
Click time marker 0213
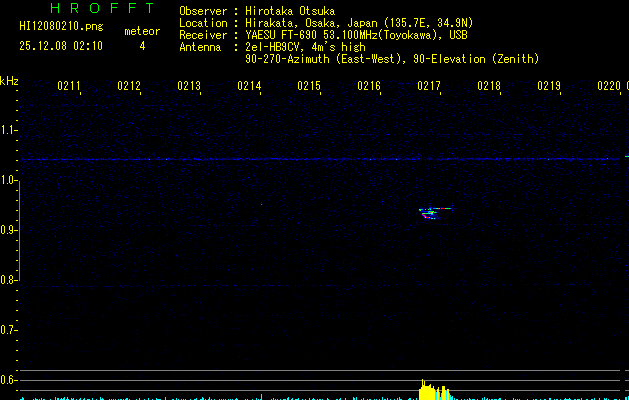point(189,86)
